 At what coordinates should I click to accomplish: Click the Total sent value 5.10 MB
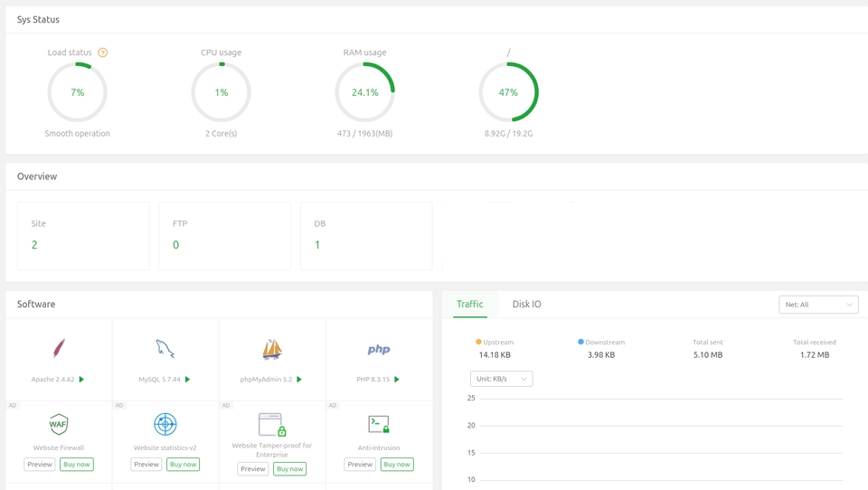pos(708,355)
